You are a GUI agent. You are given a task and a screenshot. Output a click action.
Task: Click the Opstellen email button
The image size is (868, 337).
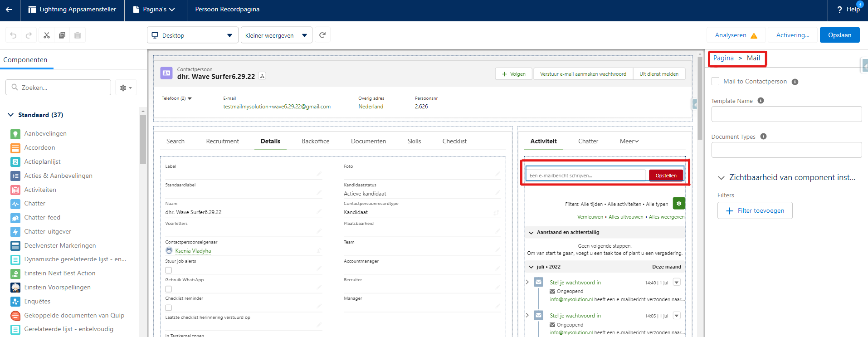[x=666, y=176]
